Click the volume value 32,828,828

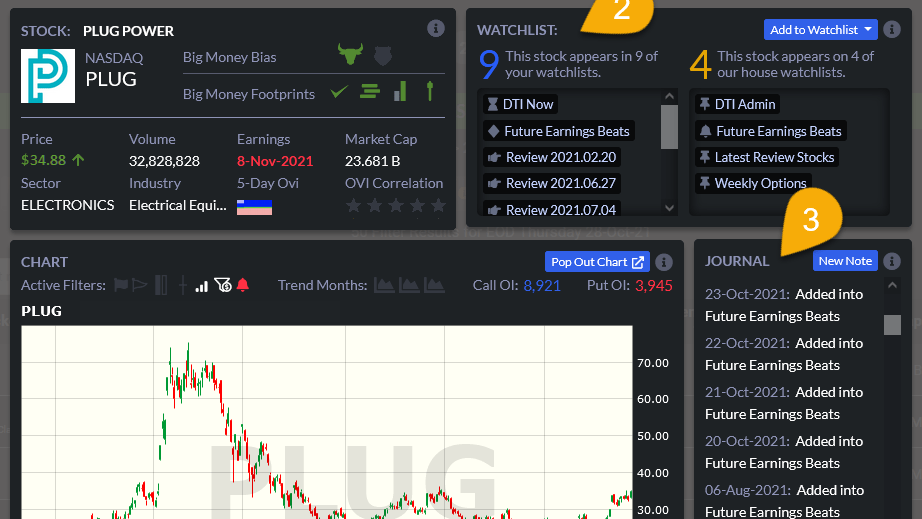(164, 161)
